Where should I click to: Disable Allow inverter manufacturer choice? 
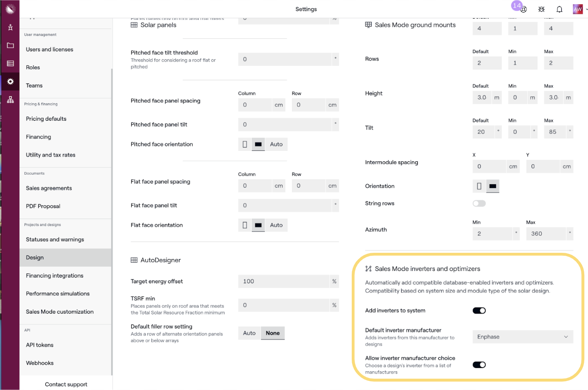[479, 365]
